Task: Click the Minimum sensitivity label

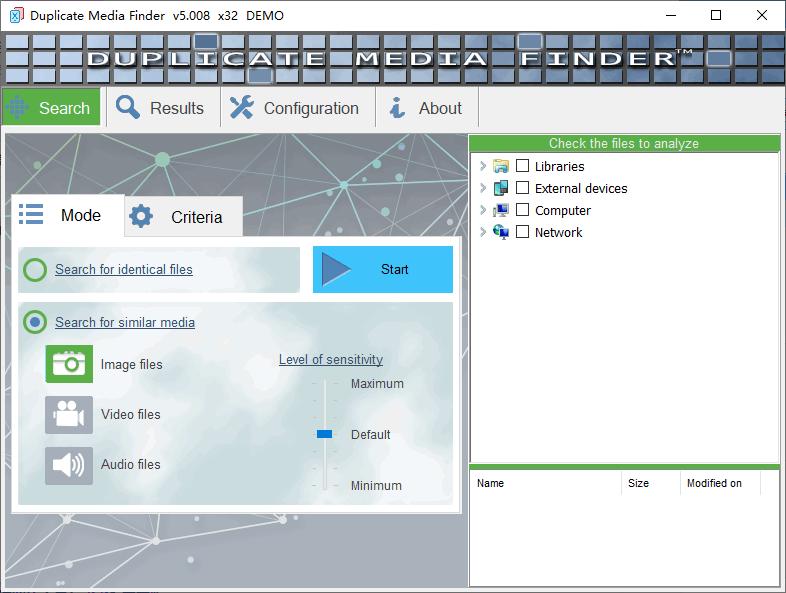Action: 376,486
